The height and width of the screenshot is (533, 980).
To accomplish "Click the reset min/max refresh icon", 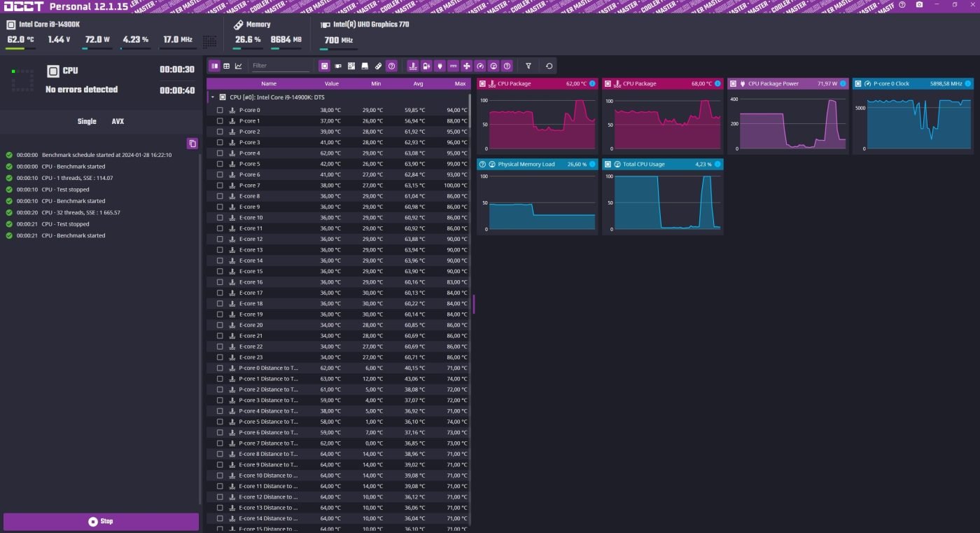I will coord(549,66).
